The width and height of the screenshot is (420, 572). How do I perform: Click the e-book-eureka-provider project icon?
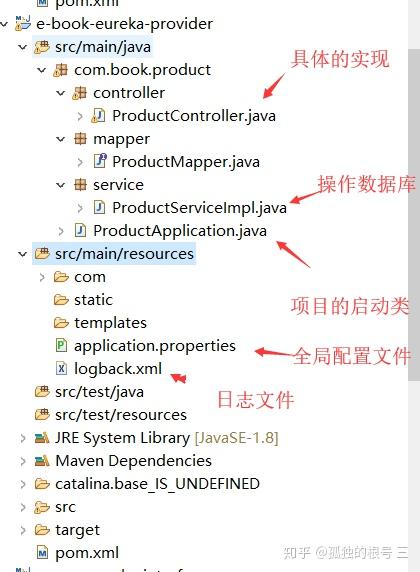[x=23, y=23]
